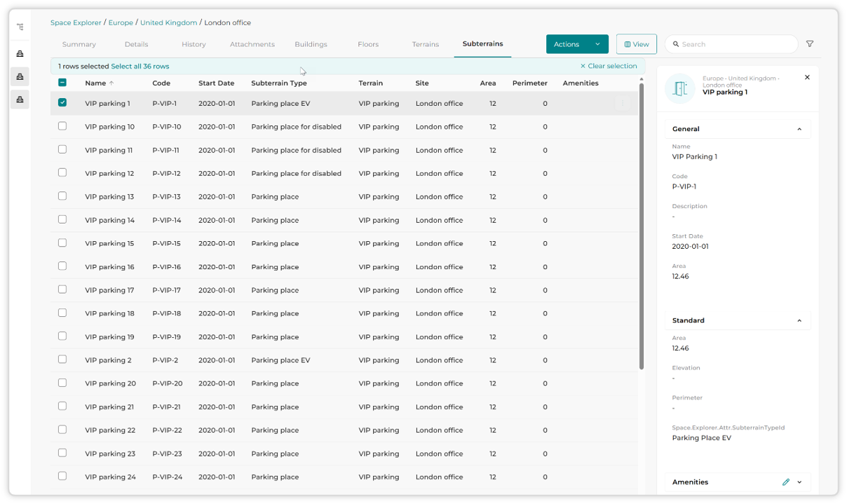Tick the checkbox for VIP parking 13
This screenshot has width=847, height=504.
click(x=62, y=196)
